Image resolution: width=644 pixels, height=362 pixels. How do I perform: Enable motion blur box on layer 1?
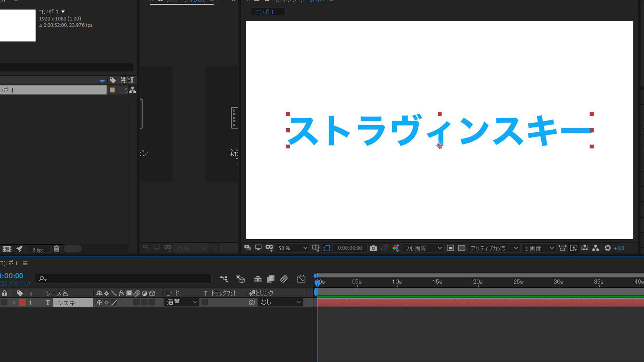(x=137, y=302)
